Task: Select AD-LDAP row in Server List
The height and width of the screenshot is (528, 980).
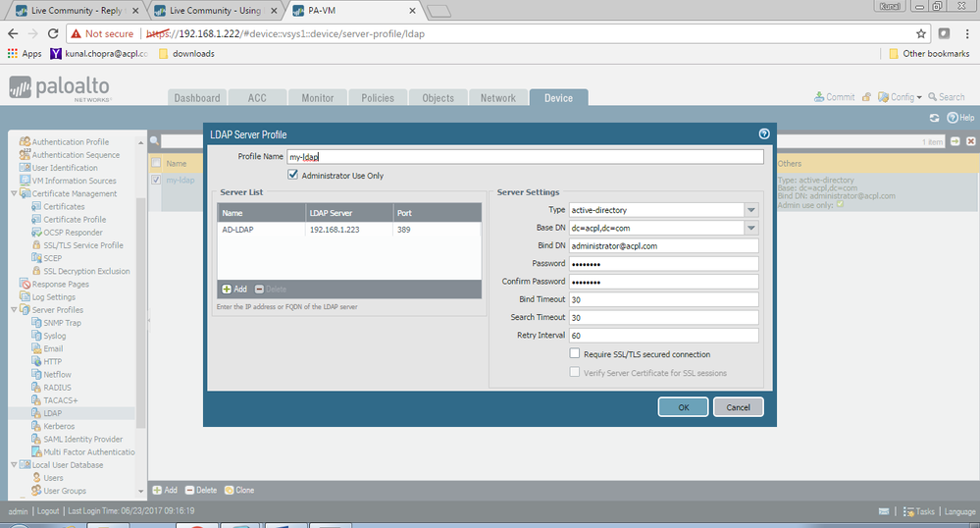Action: tap(349, 230)
